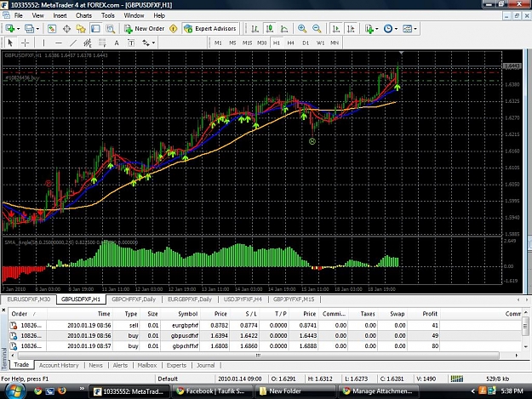Switch timeframe to W1
532x399 pixels.
pyautogui.click(x=320, y=43)
